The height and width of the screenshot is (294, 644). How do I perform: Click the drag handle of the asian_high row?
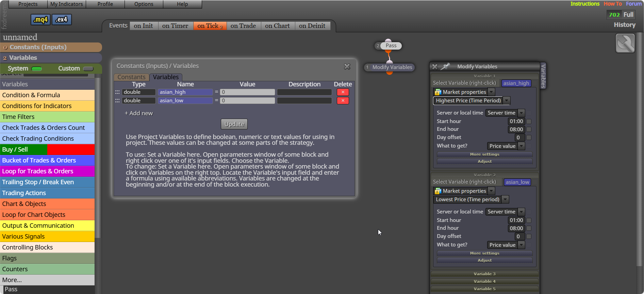(x=117, y=92)
